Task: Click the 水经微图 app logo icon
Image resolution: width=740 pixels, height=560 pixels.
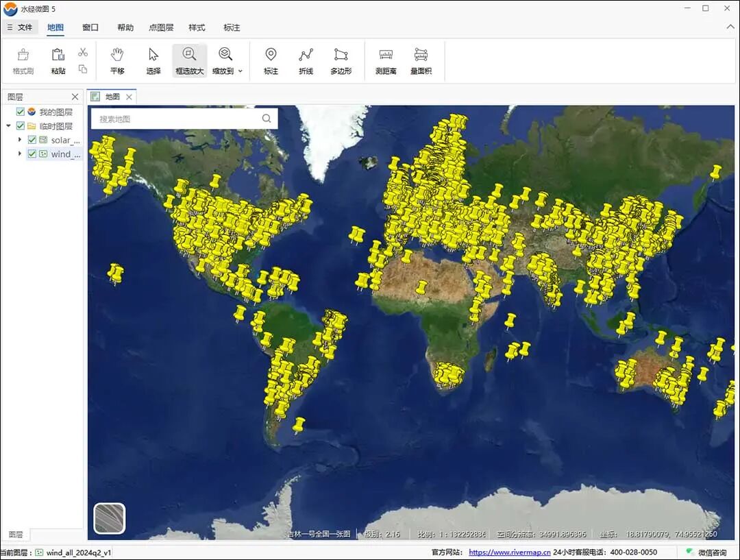Action: [x=10, y=9]
